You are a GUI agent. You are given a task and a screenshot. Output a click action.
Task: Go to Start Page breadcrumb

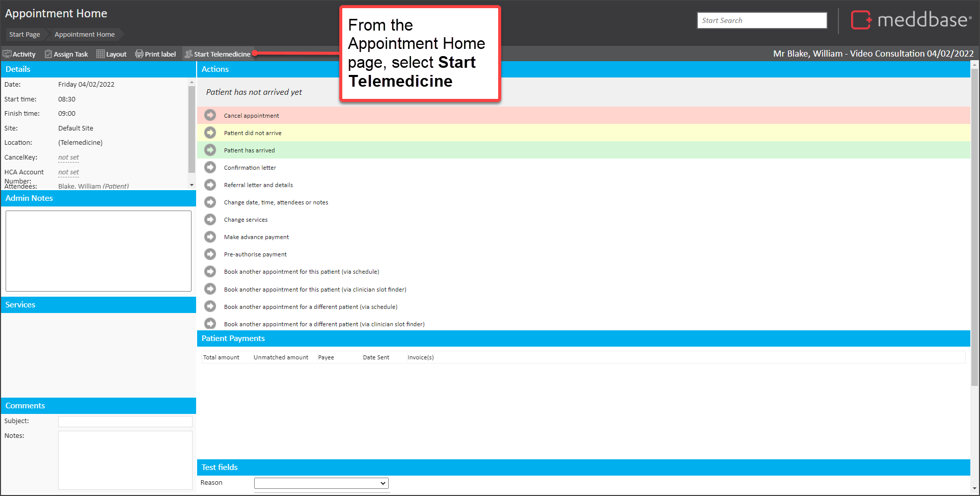coord(24,34)
